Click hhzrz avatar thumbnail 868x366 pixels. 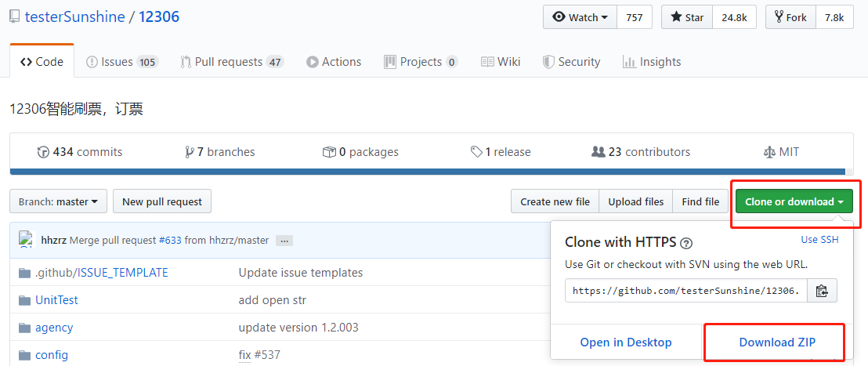pyautogui.click(x=27, y=239)
